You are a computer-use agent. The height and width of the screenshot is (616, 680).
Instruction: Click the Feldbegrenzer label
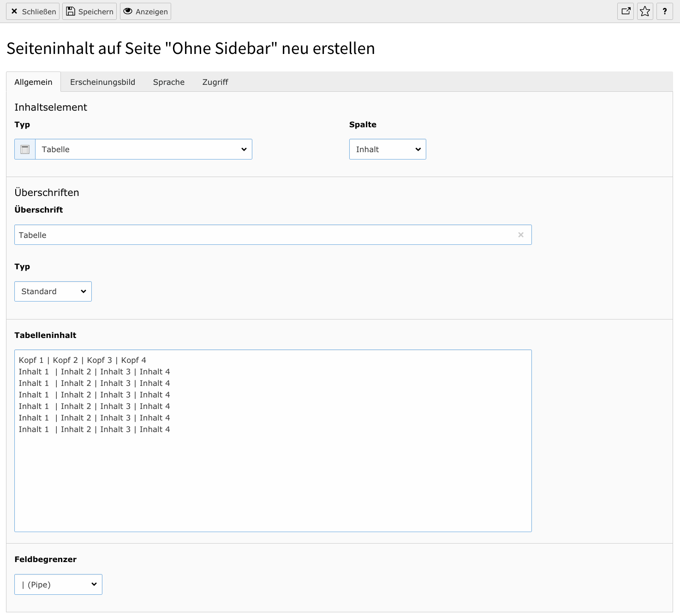[45, 559]
